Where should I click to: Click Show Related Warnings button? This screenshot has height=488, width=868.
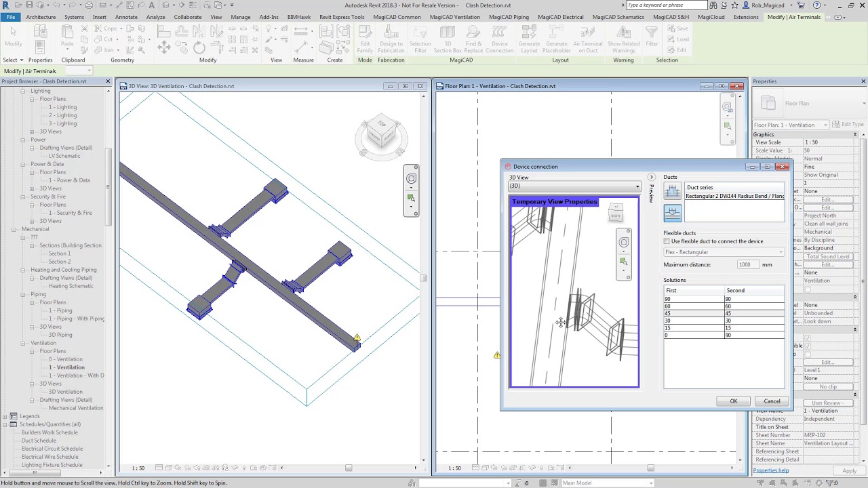623,39
